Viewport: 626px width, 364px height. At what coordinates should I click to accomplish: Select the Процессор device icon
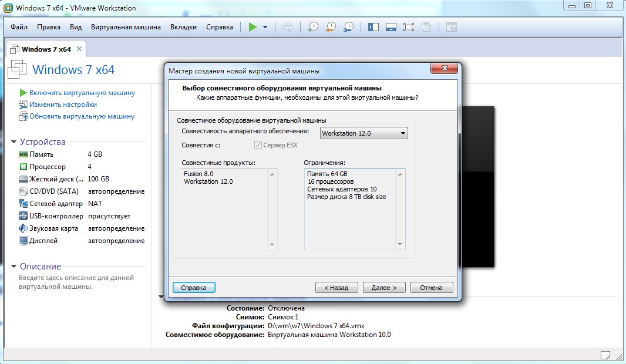tap(23, 167)
